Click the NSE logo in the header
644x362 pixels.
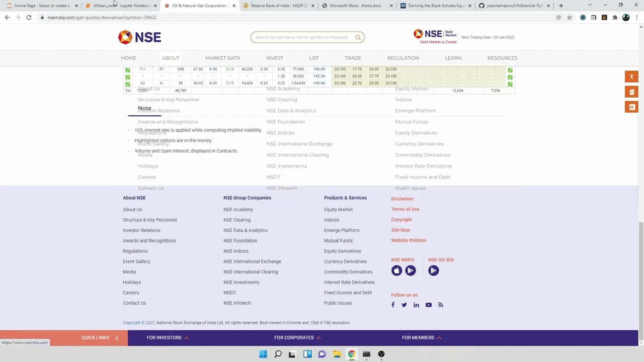139,37
